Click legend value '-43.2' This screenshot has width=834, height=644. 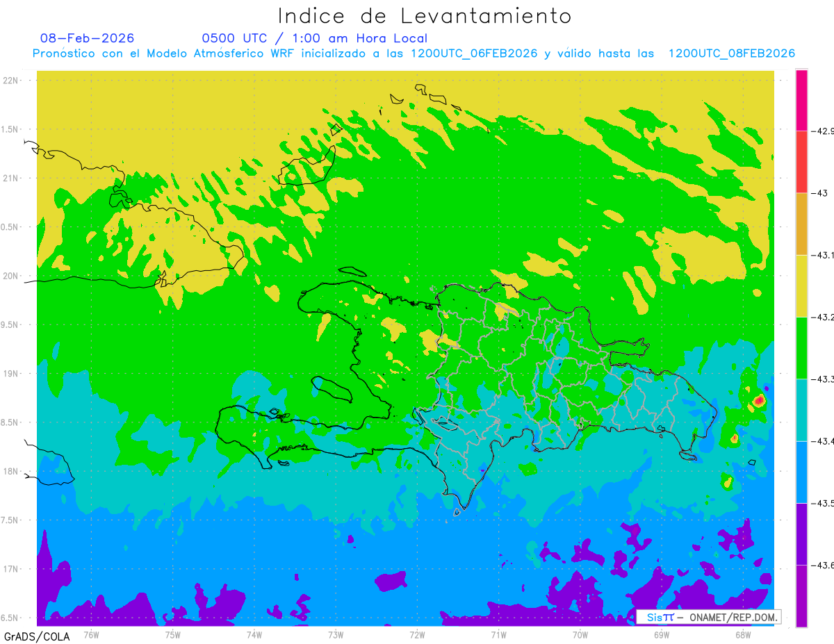point(823,317)
